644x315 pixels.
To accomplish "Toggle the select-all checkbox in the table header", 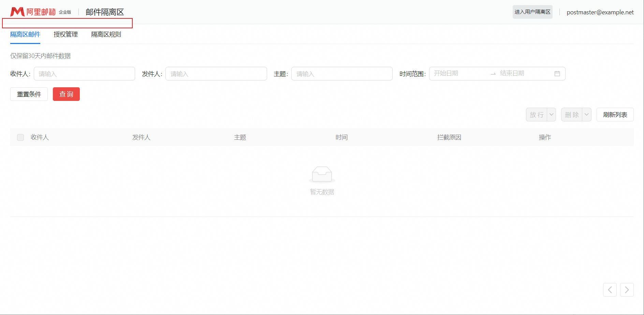I will point(20,137).
